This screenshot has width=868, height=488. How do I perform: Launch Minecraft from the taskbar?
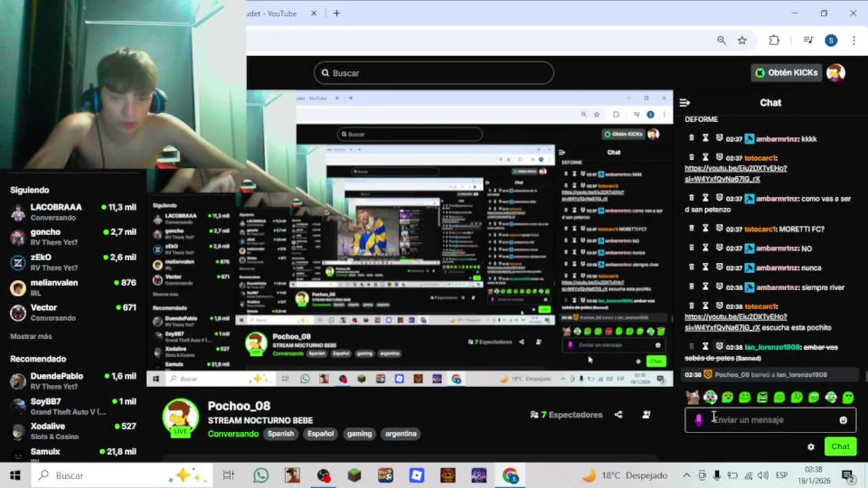pyautogui.click(x=355, y=476)
